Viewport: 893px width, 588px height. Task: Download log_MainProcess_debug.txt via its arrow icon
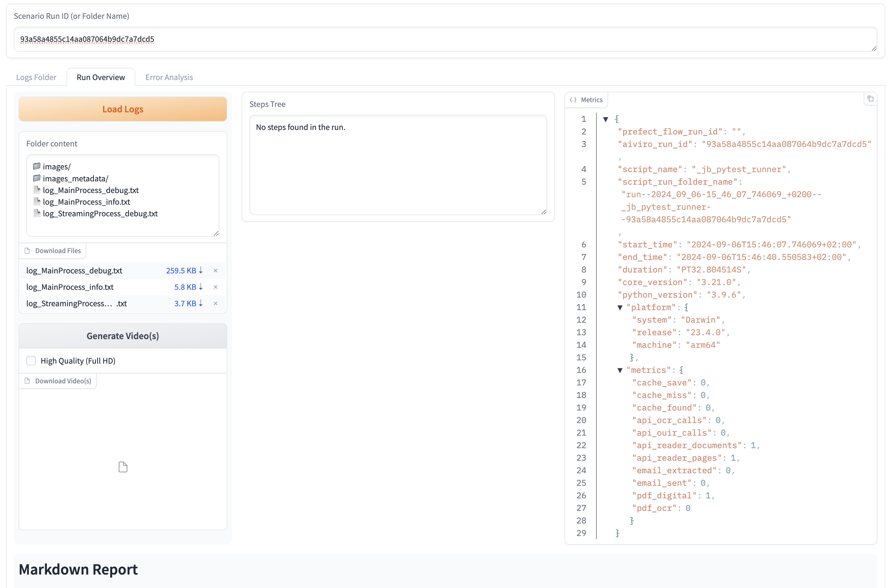tap(201, 270)
